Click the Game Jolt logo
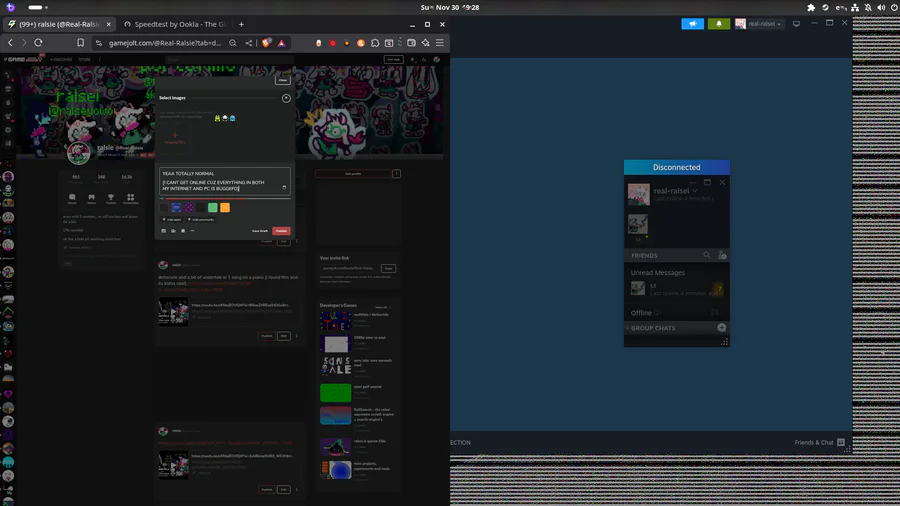Image resolution: width=900 pixels, height=506 pixels. (x=23, y=59)
